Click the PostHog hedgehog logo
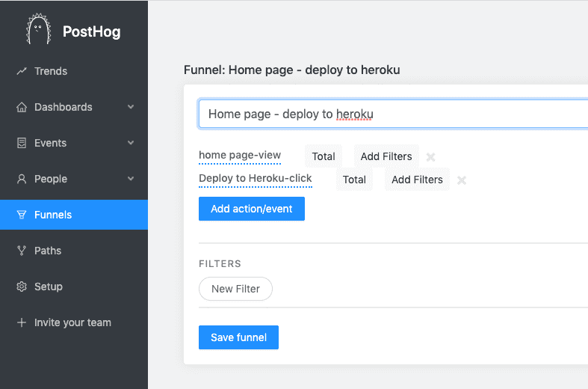The height and width of the screenshot is (389, 588). click(38, 29)
